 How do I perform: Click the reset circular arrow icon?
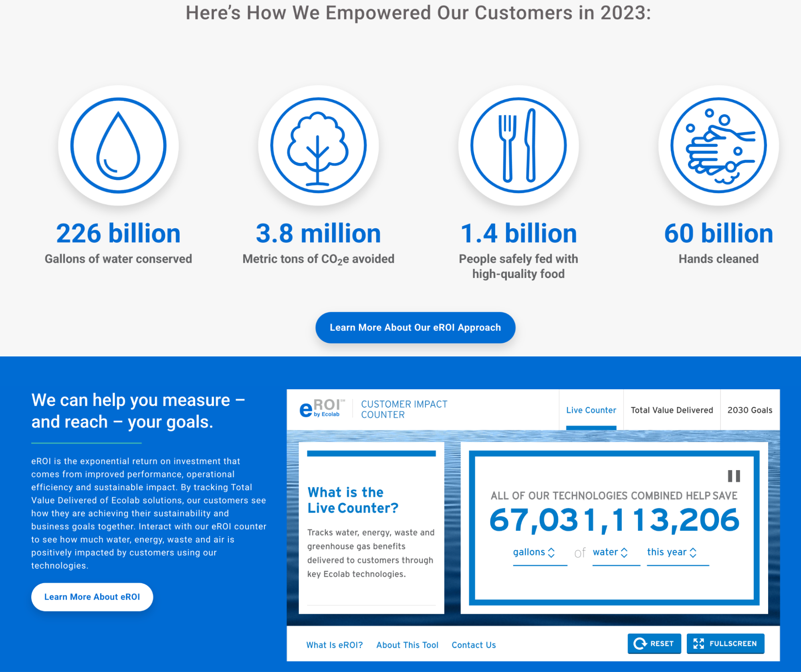pyautogui.click(x=640, y=643)
